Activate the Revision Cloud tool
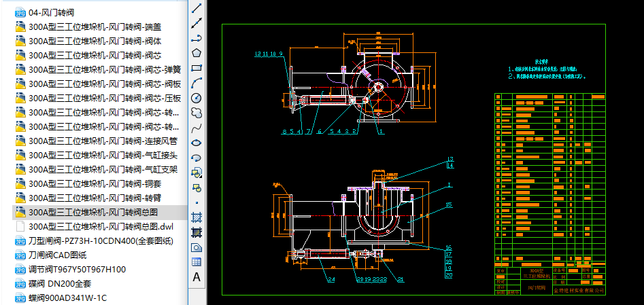 click(197, 113)
